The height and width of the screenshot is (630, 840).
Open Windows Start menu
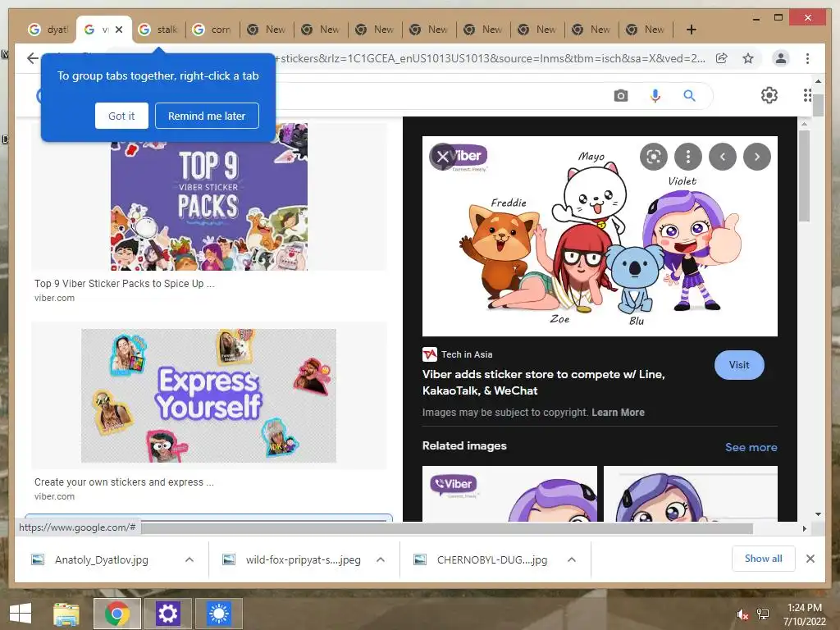click(x=21, y=613)
